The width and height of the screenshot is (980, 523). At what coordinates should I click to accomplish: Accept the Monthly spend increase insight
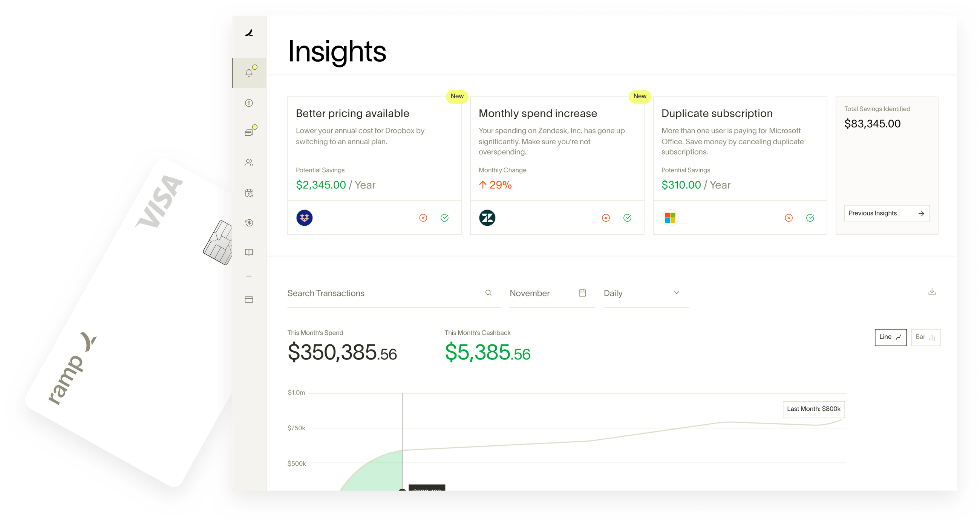pos(628,217)
